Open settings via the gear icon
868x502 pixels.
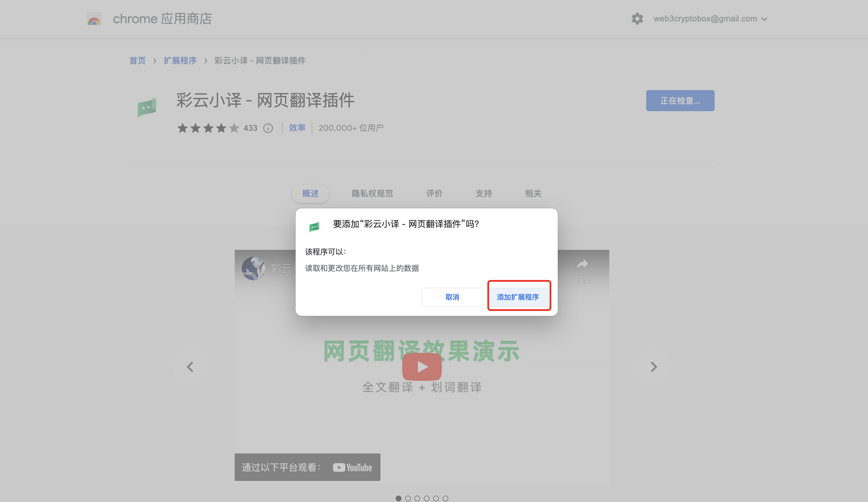[637, 19]
